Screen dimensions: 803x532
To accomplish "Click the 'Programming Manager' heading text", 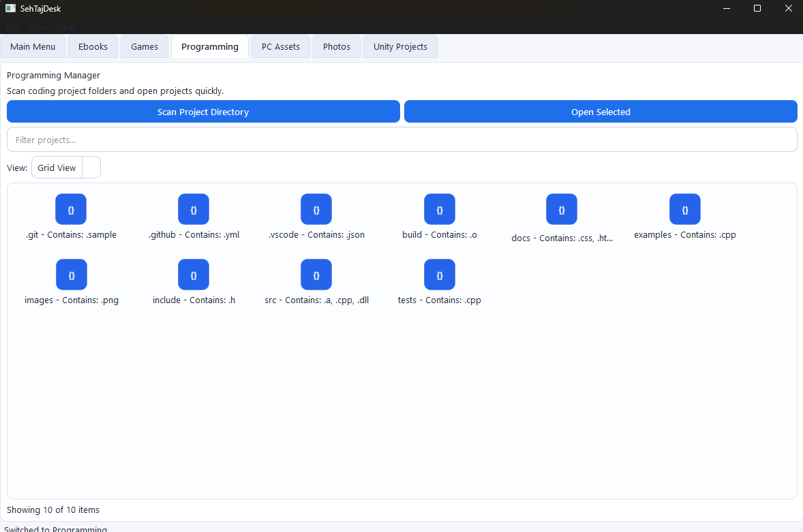I will 53,75.
